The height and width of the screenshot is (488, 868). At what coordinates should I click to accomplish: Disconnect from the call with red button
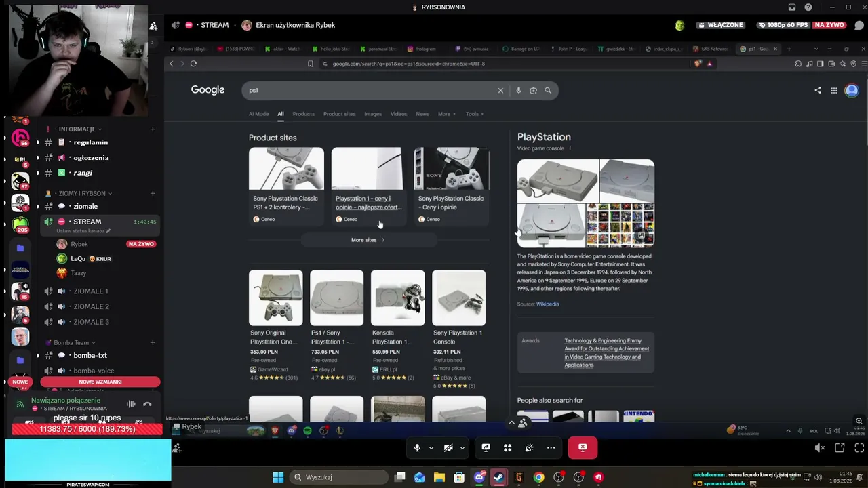(583, 447)
